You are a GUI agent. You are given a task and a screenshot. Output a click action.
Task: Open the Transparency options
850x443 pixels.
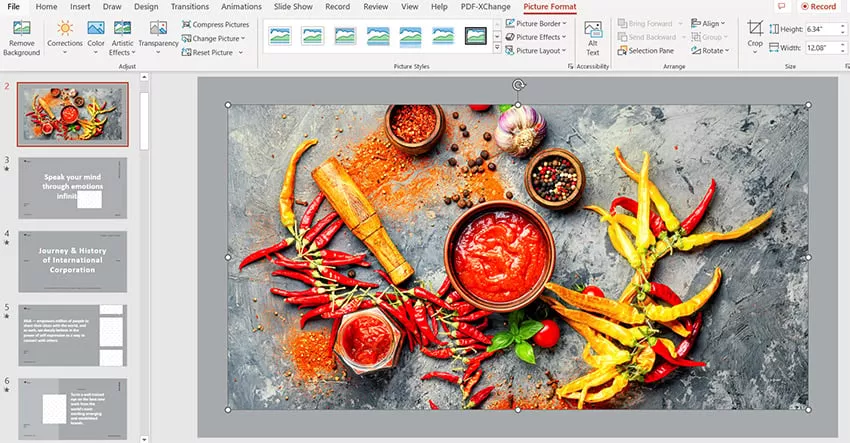point(158,38)
